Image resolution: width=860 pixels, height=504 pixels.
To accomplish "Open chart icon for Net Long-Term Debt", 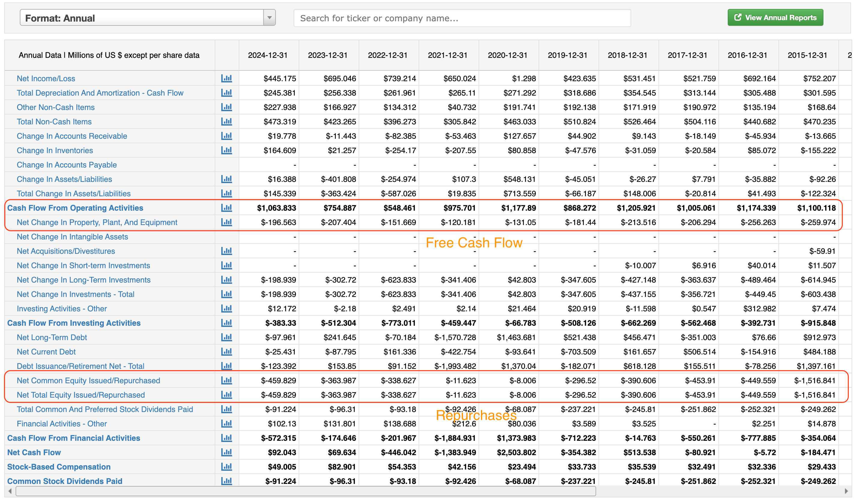I will [x=226, y=337].
